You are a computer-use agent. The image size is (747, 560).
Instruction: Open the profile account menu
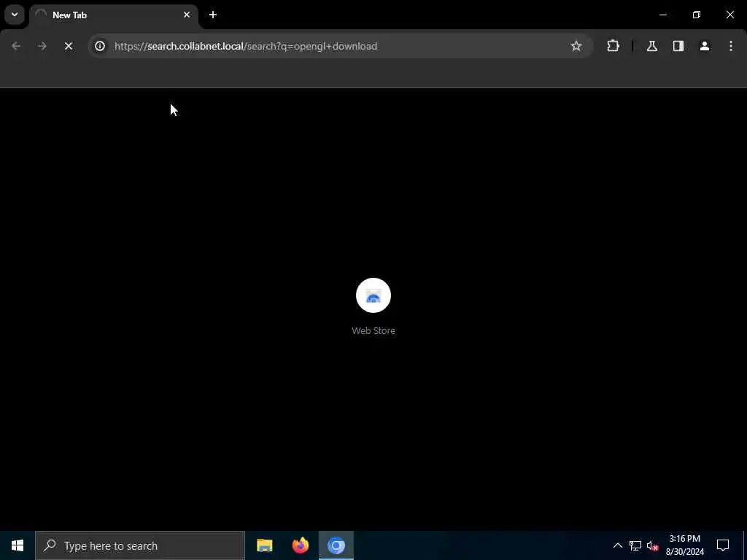coord(705,46)
